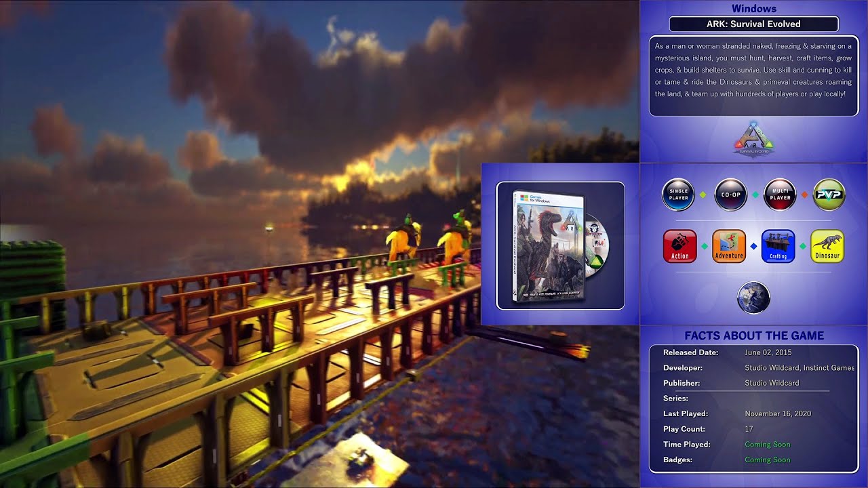
Task: Click Coming Soon next to Time Played
Action: (x=768, y=445)
